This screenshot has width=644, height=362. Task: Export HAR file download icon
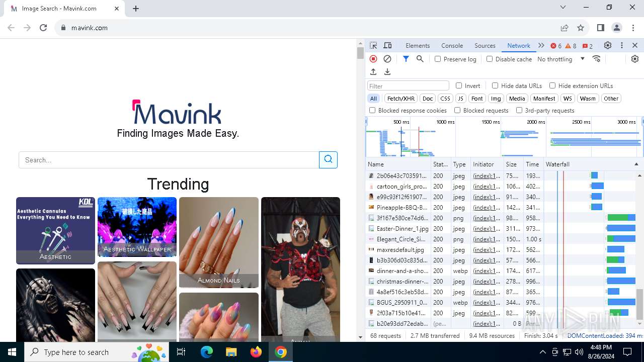[x=387, y=72]
